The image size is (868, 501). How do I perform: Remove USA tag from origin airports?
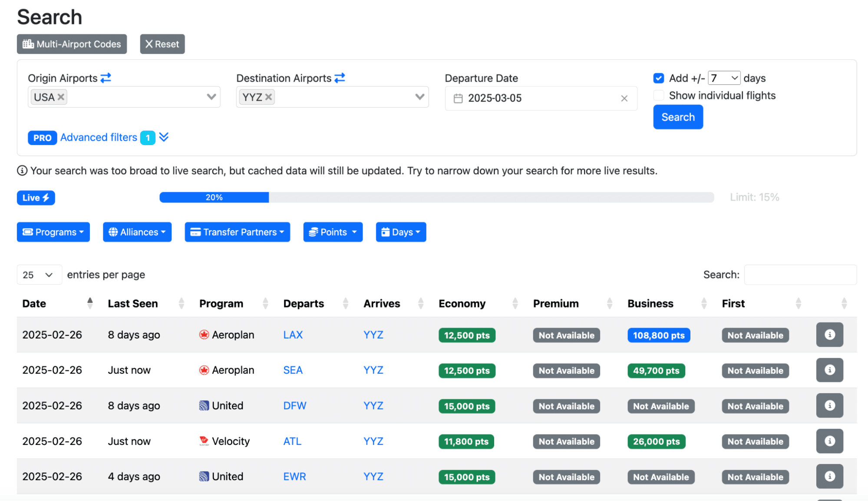(x=61, y=97)
